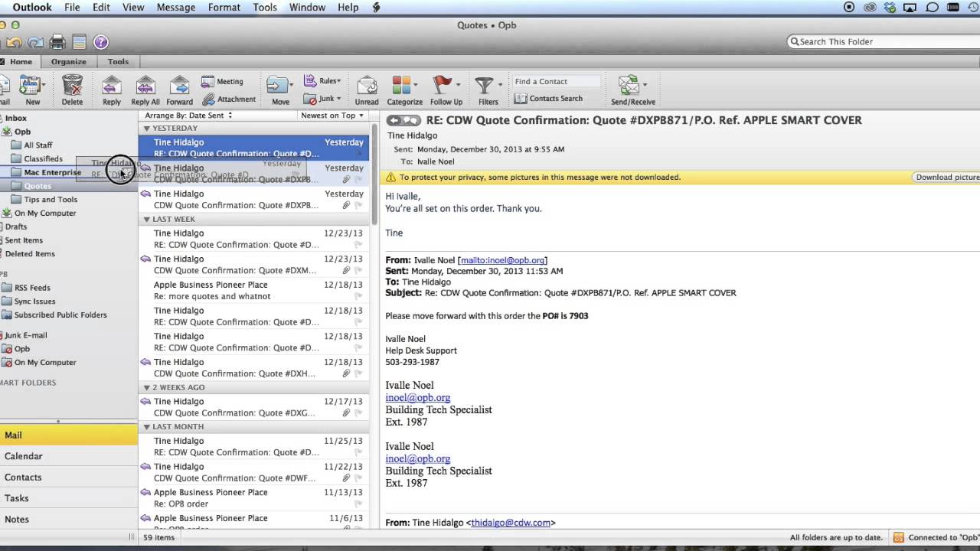The height and width of the screenshot is (551, 980).
Task: Mark the message Unread with the envelope icon
Action: coord(367,86)
